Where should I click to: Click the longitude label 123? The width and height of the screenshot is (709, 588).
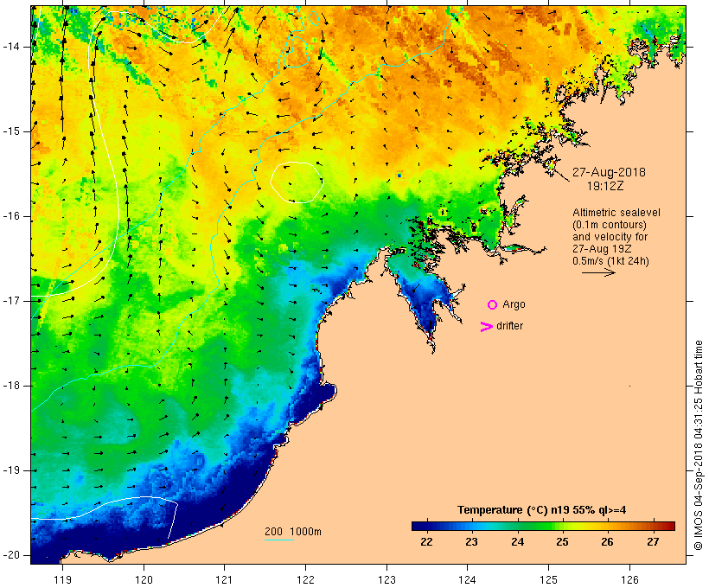[386, 579]
